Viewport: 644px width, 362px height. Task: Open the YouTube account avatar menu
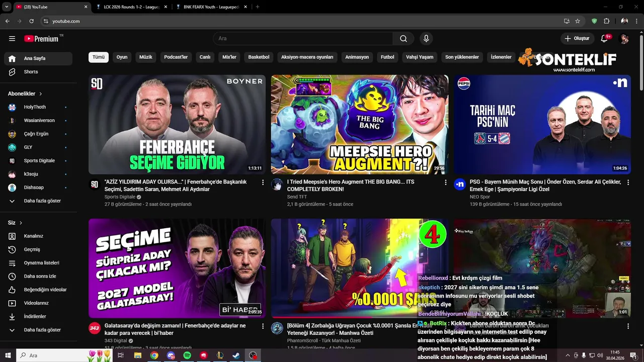click(624, 39)
